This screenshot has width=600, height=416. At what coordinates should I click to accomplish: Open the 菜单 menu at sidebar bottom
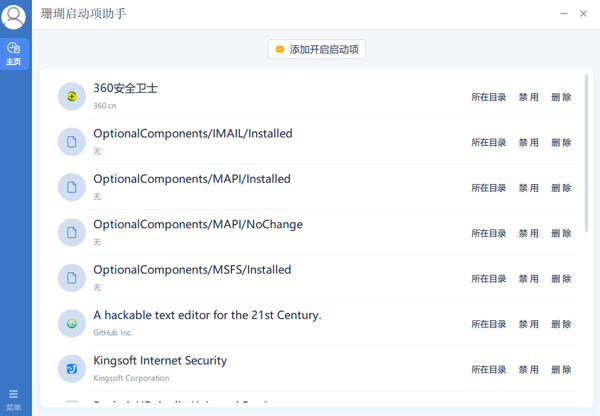[x=13, y=399]
